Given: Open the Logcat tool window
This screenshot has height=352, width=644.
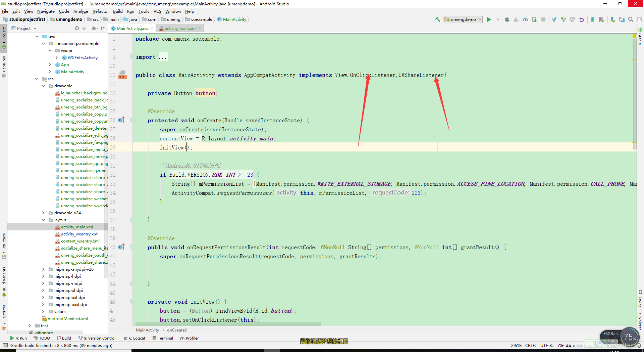Looking at the screenshot, I should (134, 338).
